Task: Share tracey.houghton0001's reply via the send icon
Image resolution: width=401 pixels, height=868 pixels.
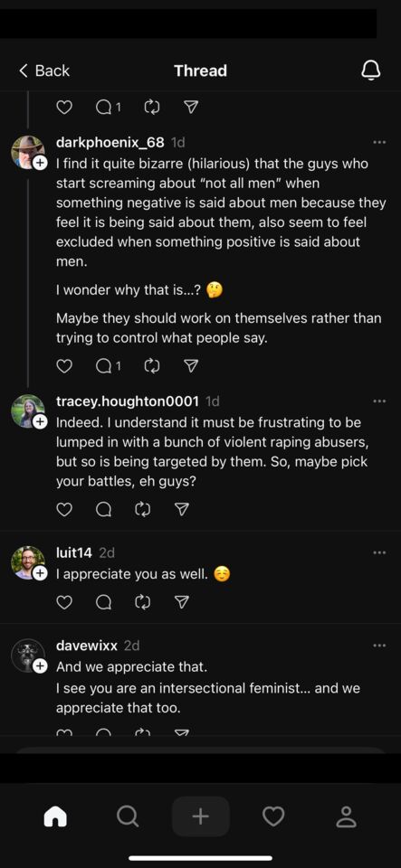Action: click(181, 509)
